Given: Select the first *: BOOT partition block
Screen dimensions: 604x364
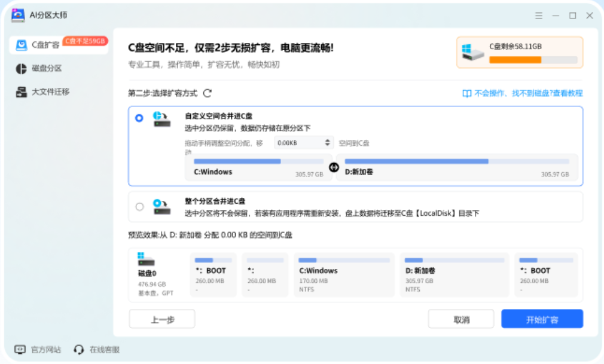Looking at the screenshot, I should pos(213,274).
